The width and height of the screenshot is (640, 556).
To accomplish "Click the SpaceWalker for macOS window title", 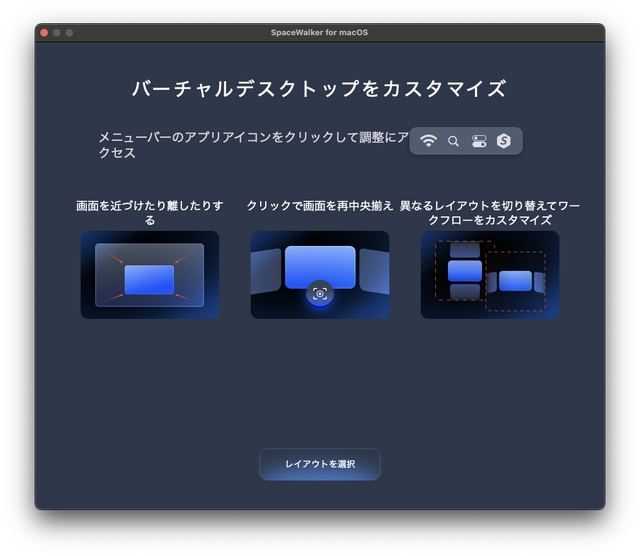I will 320,33.
